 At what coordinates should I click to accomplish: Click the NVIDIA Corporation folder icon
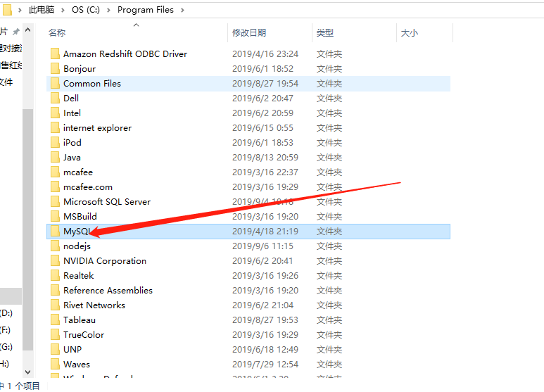[x=55, y=261]
